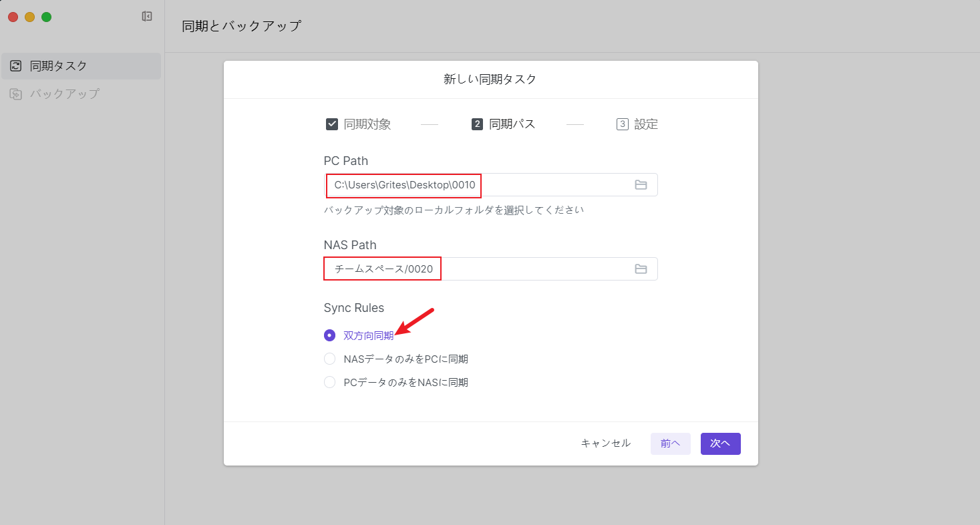Click the 同期タスク sync icon in the sidebar
Screen dimensions: 980x525
point(15,66)
